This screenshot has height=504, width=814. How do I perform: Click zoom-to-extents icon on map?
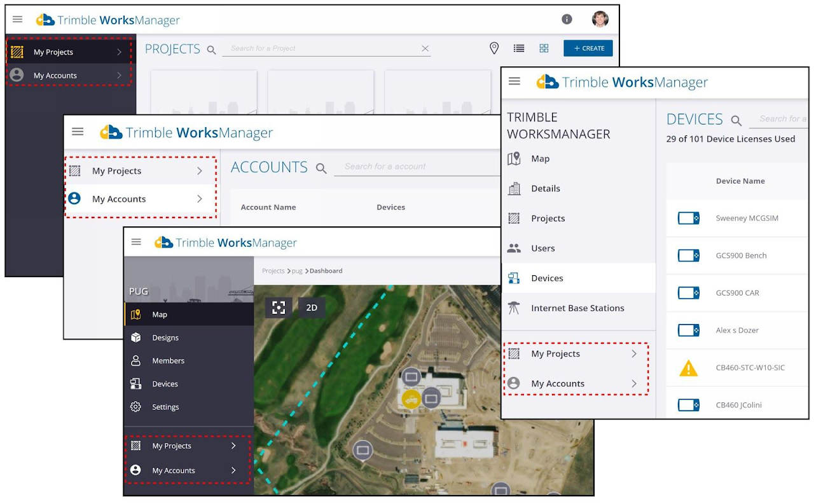[279, 308]
